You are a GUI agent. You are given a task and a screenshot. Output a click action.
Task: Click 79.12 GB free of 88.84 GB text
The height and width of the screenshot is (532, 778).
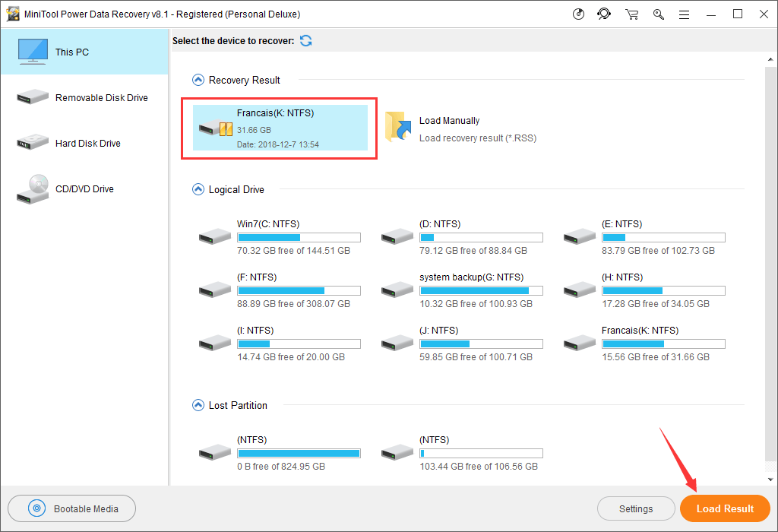click(473, 251)
